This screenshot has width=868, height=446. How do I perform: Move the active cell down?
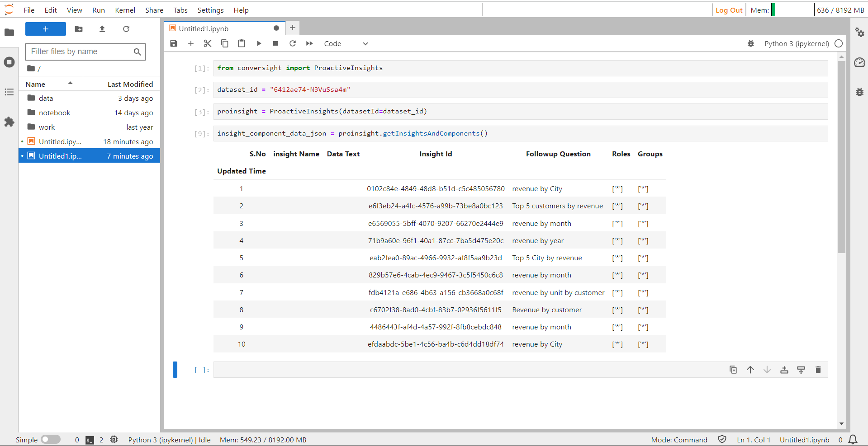click(x=767, y=370)
